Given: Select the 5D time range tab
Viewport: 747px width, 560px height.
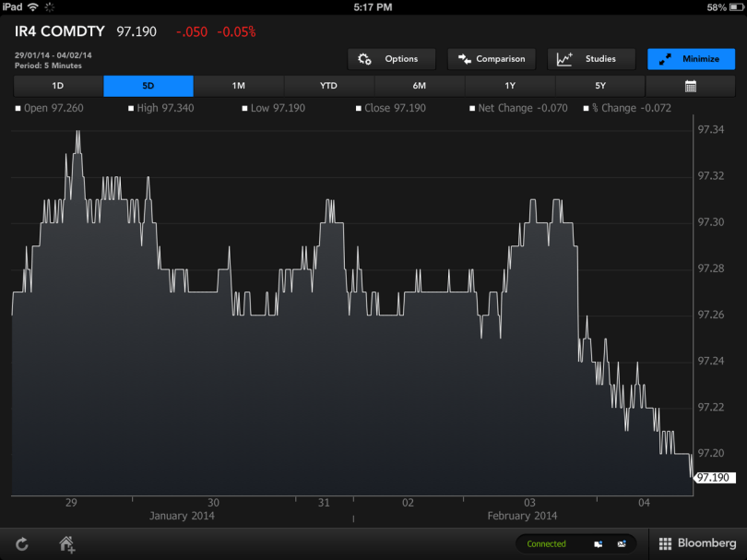Looking at the screenshot, I should click(148, 86).
